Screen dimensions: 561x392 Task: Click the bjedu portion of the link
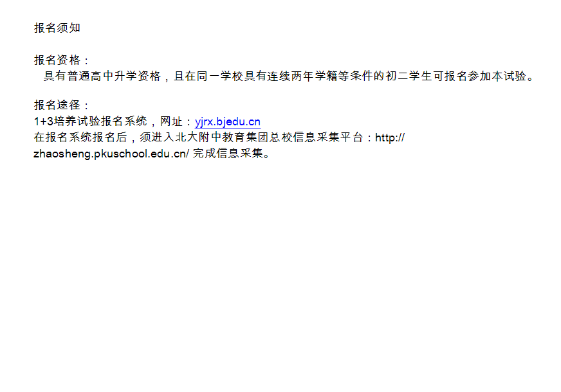click(x=231, y=122)
